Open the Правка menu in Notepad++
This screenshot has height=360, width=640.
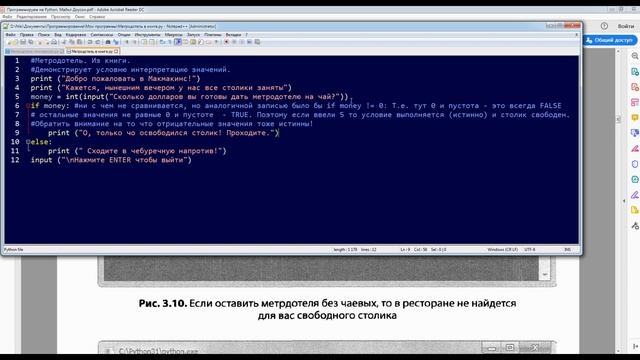(x=27, y=35)
